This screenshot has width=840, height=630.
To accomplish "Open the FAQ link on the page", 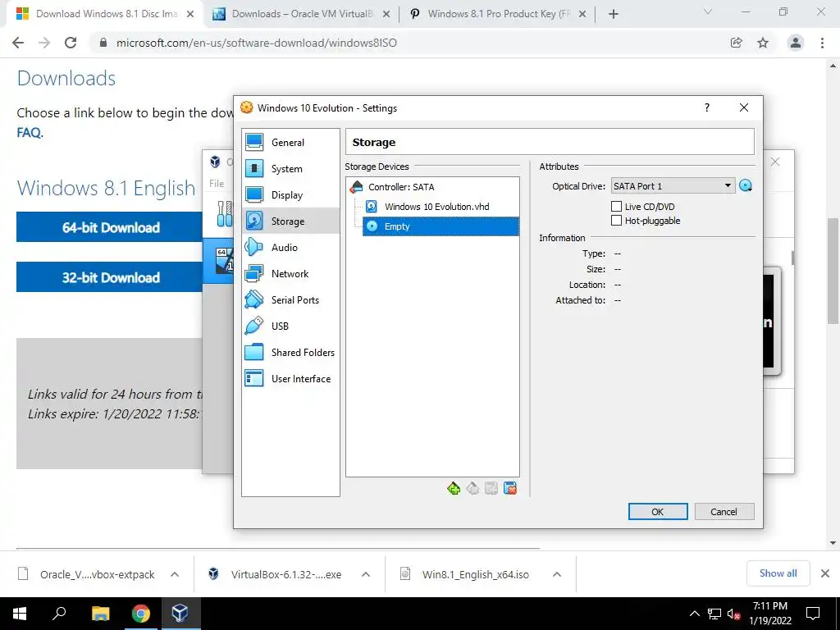I will coord(29,132).
